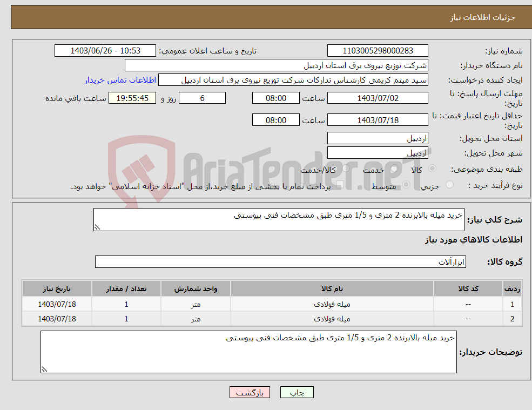Click the تعداد / مقدار column header
This screenshot has width=532, height=410.
(x=126, y=288)
